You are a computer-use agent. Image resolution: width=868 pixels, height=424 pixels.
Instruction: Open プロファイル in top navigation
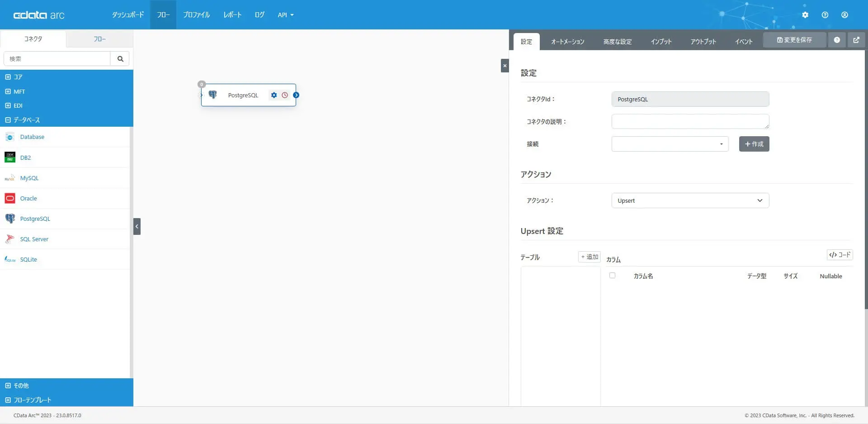click(196, 15)
